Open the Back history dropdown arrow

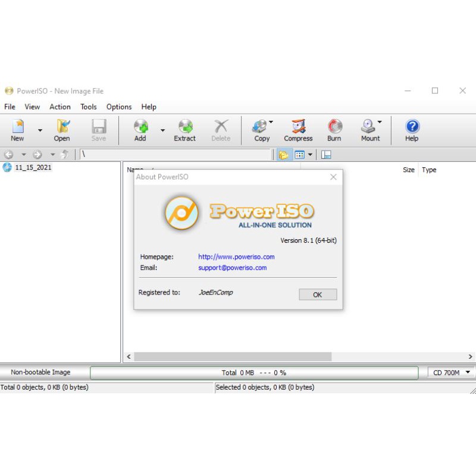point(24,155)
